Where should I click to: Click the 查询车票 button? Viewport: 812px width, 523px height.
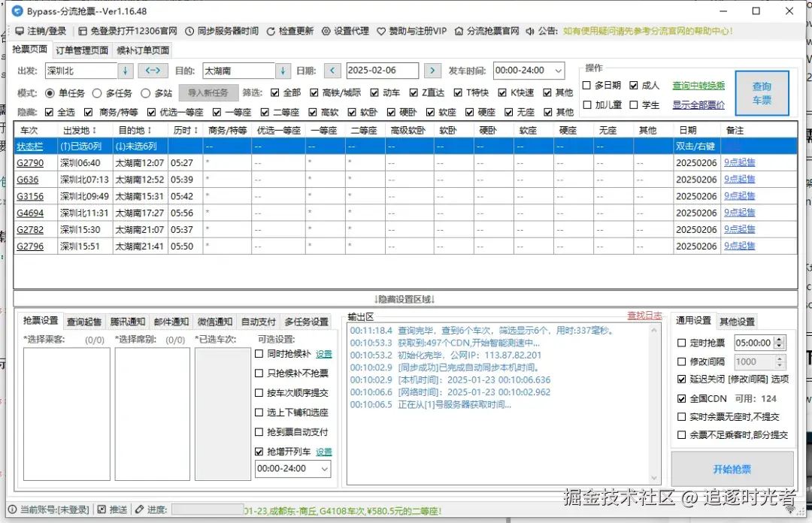click(762, 93)
